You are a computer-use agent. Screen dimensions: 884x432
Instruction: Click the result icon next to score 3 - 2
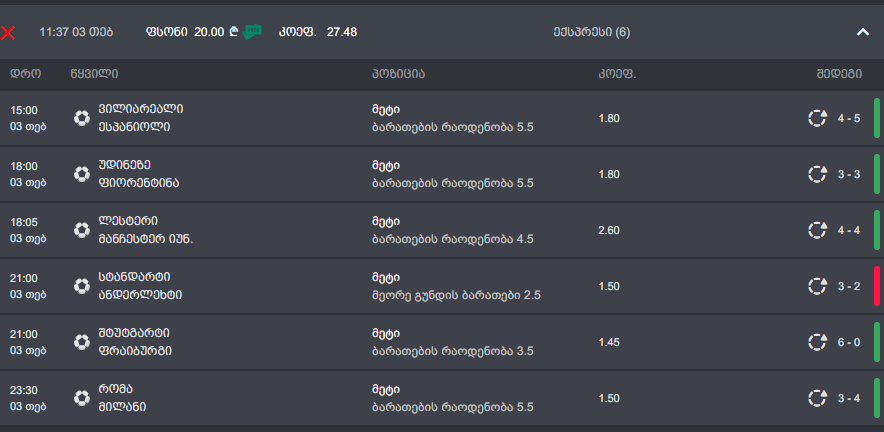[817, 286]
